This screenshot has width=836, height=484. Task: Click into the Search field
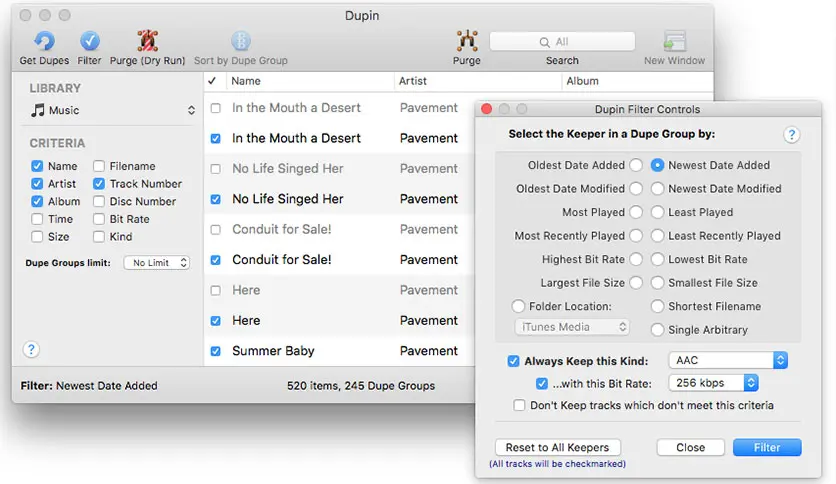(x=562, y=42)
